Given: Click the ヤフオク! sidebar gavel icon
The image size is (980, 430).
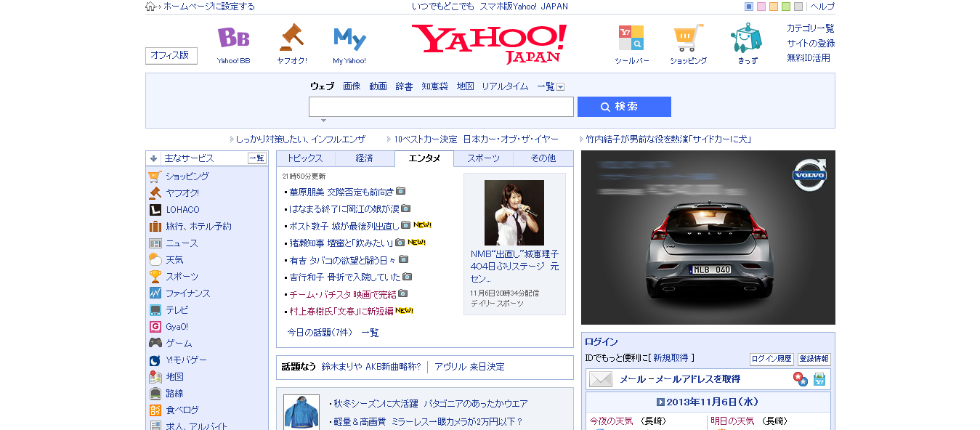Looking at the screenshot, I should coord(155,192).
